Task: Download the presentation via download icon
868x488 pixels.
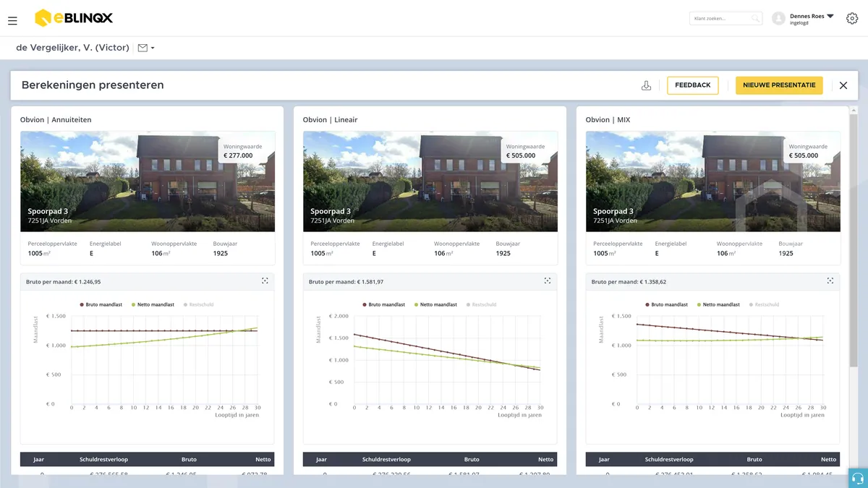Action: [x=647, y=85]
